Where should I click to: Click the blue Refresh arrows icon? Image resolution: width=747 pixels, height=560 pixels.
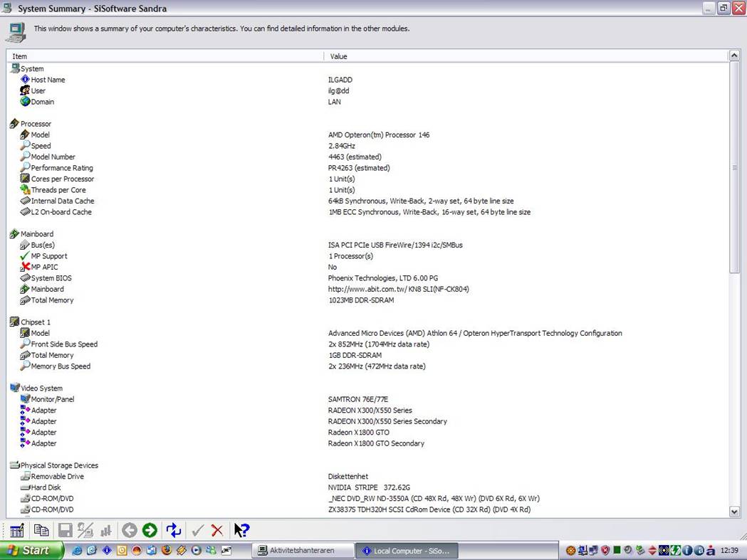pos(174,530)
